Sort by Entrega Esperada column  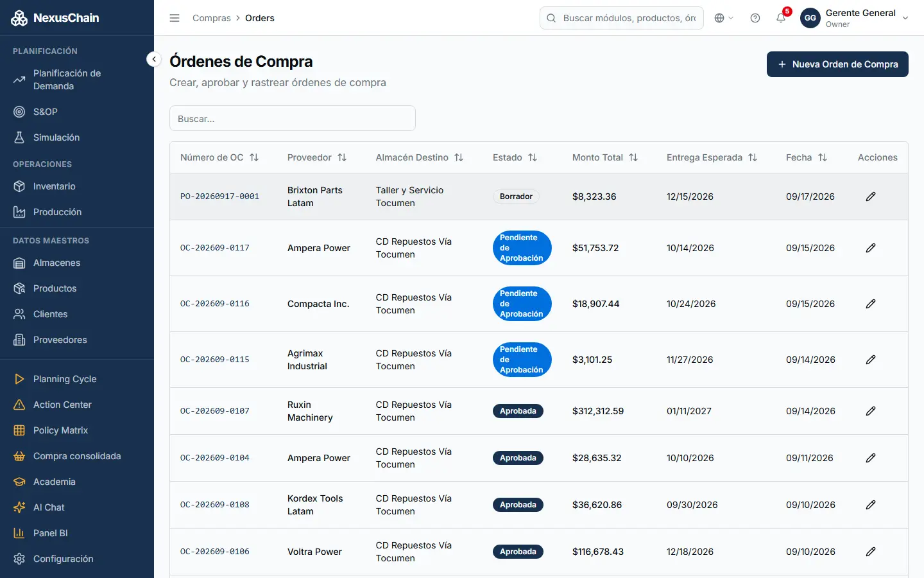(712, 157)
